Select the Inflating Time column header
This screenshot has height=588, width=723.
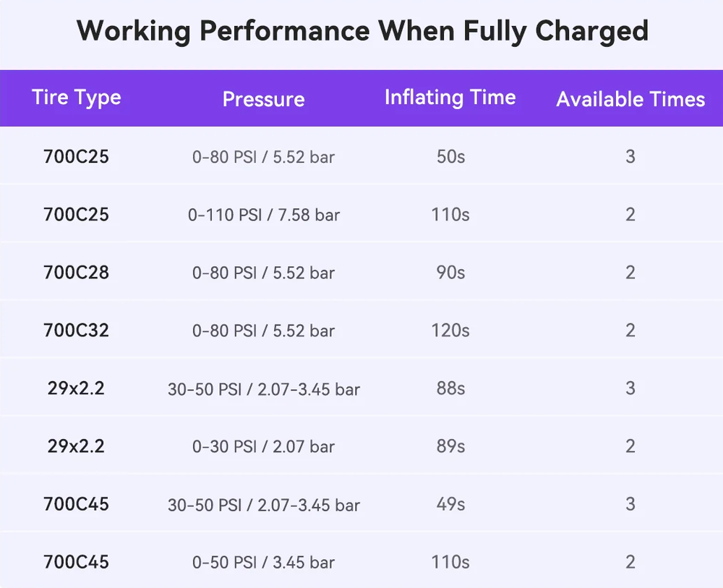point(450,98)
